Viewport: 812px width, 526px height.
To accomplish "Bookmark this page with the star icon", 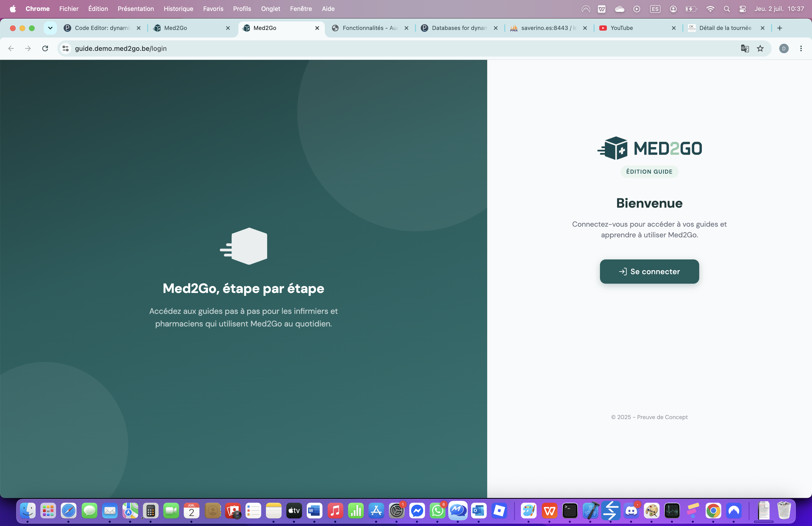I will (x=760, y=48).
